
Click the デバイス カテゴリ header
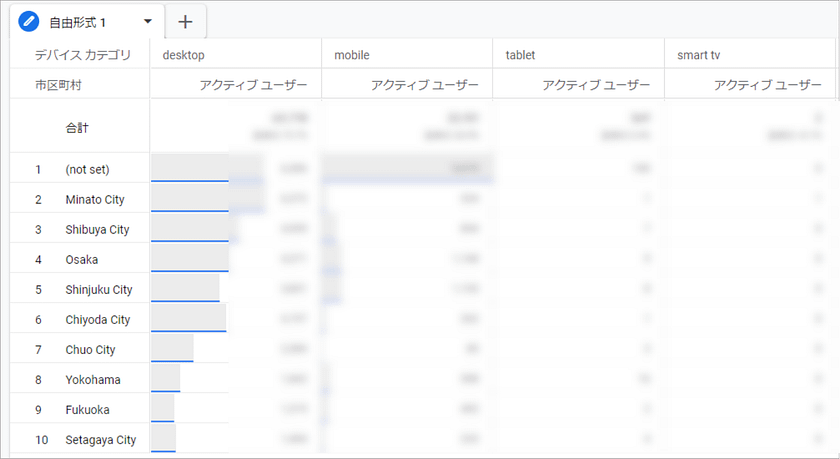point(84,55)
